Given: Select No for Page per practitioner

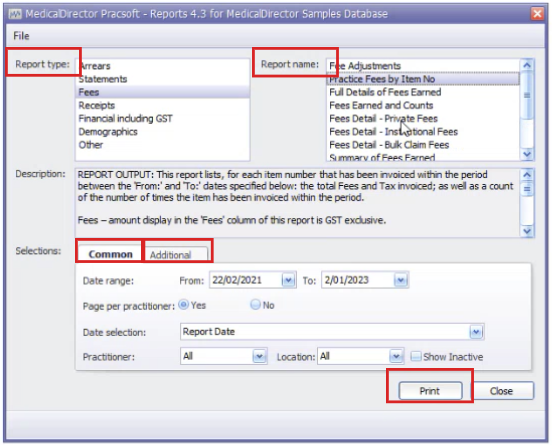Looking at the screenshot, I should point(255,305).
